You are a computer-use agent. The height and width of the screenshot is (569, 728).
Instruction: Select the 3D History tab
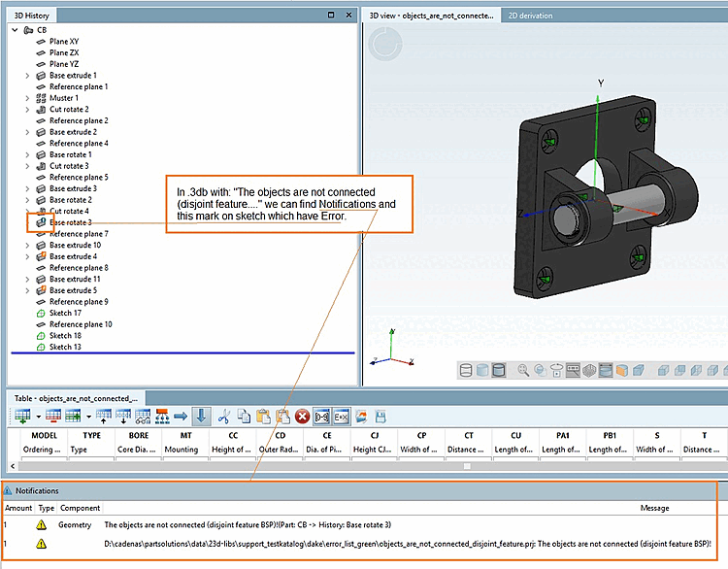(32, 16)
